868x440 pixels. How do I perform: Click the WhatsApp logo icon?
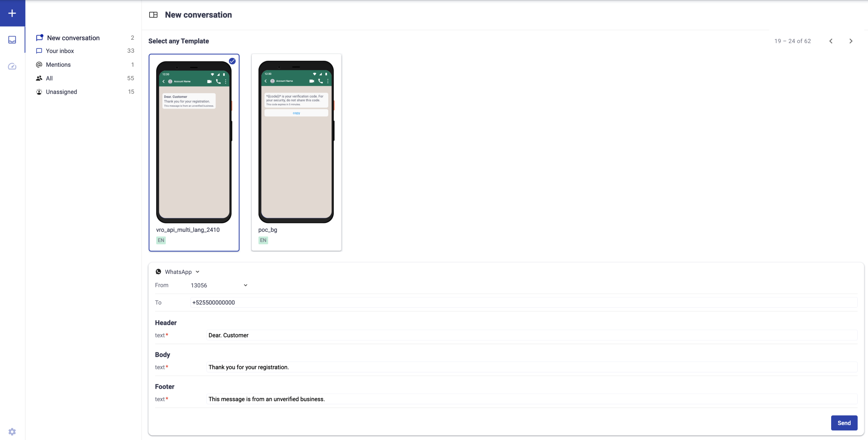(x=158, y=272)
